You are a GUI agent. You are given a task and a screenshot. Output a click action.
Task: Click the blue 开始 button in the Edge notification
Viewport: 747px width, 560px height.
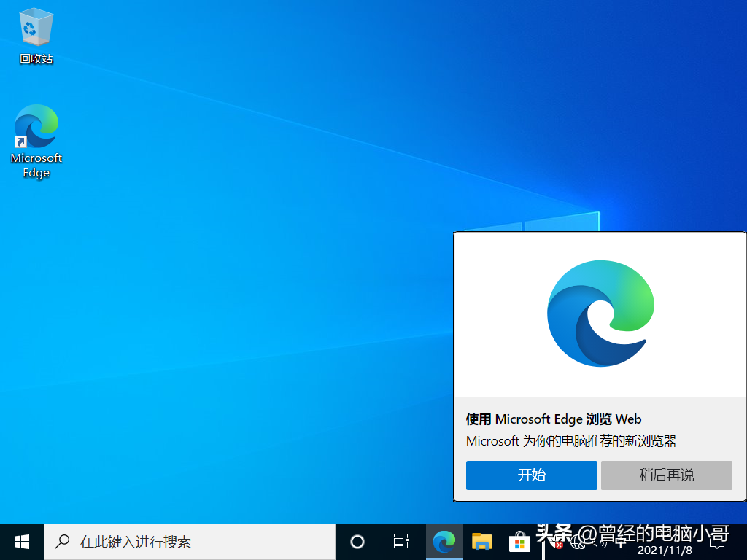[531, 475]
